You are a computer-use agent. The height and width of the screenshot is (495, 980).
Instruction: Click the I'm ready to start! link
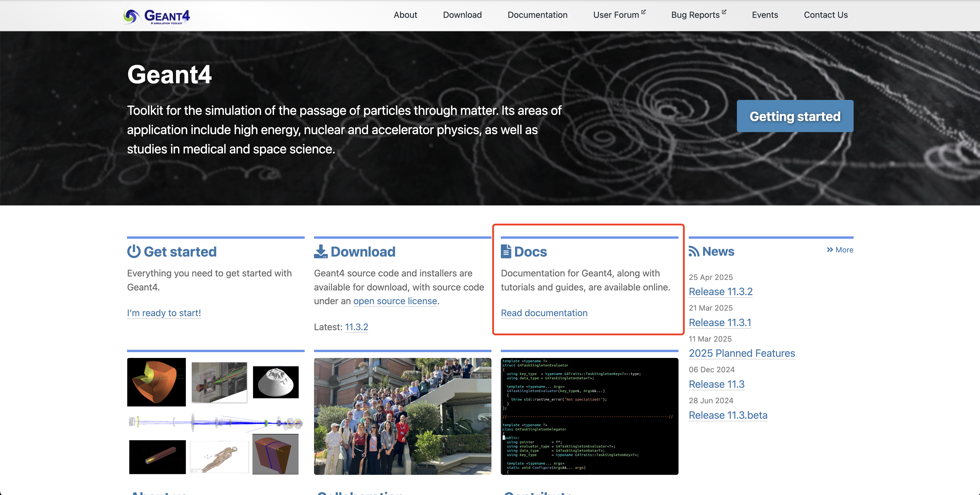(164, 313)
